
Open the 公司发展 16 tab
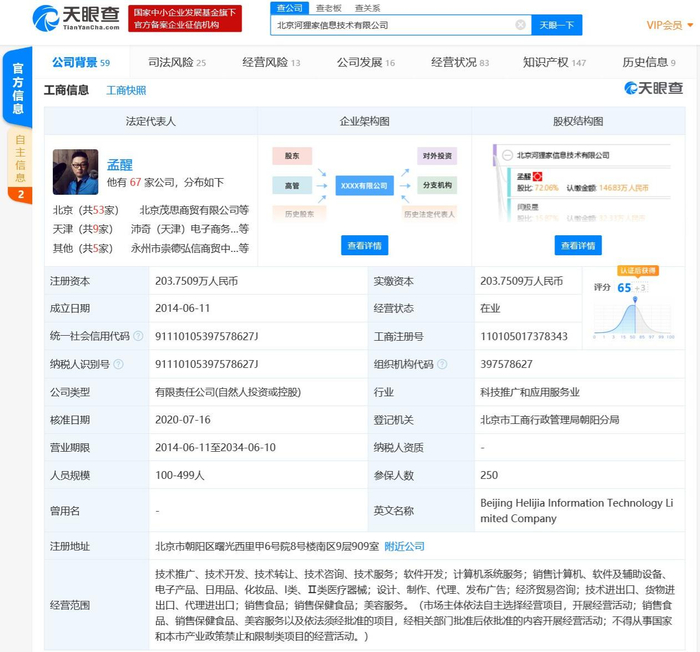click(366, 62)
